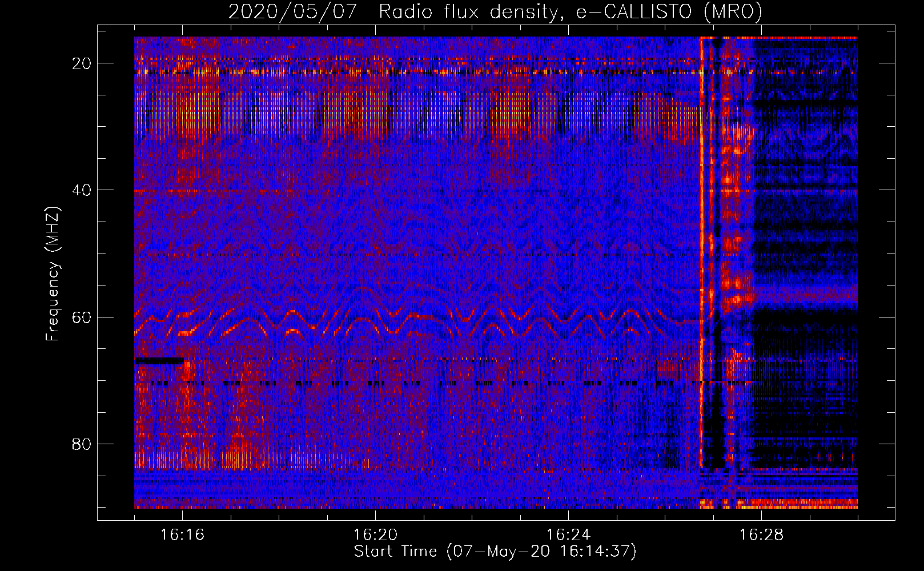
Task: Click the 80 MHz frequency tick label
Action: pos(82,444)
